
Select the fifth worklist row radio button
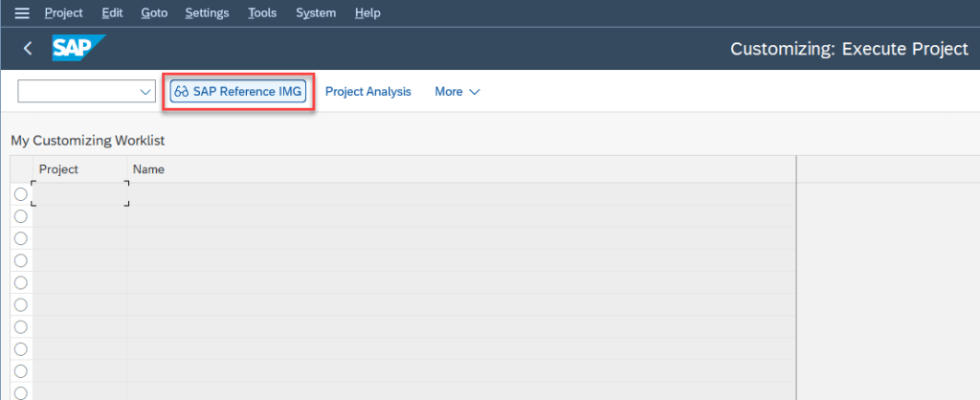[x=21, y=282]
